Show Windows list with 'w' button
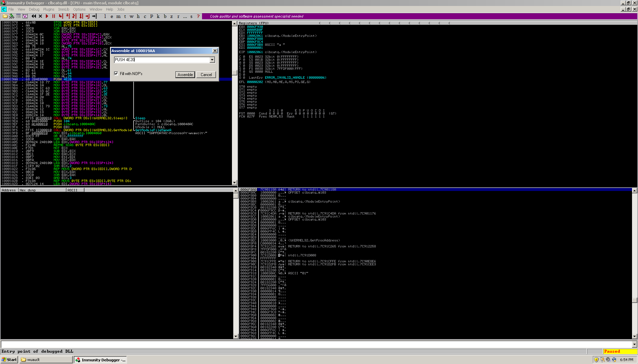The width and height of the screenshot is (638, 364). (132, 16)
